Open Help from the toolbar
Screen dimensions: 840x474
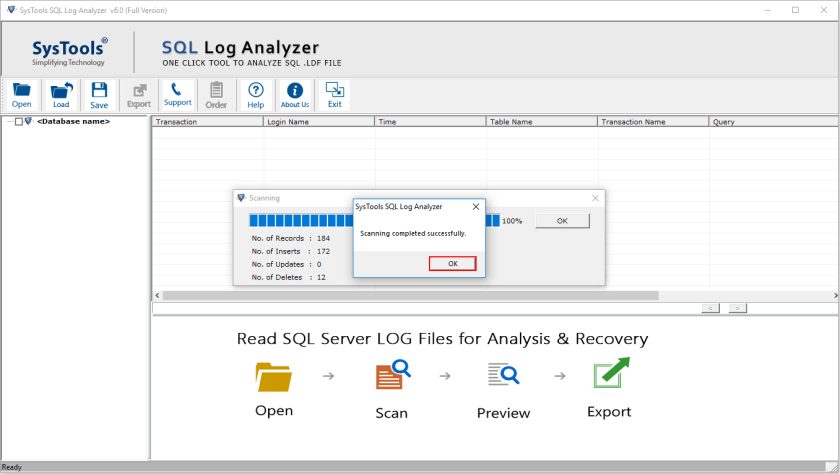(x=255, y=94)
